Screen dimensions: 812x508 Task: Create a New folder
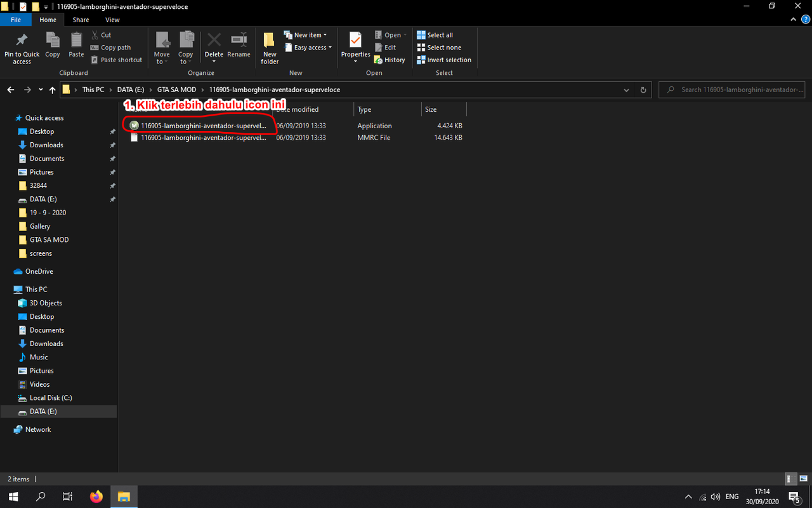[x=270, y=48]
